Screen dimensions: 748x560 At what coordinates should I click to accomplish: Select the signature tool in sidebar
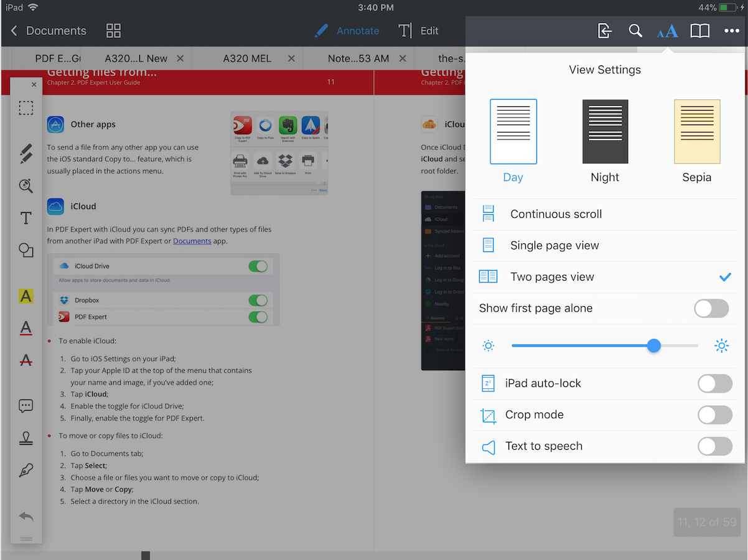26,470
